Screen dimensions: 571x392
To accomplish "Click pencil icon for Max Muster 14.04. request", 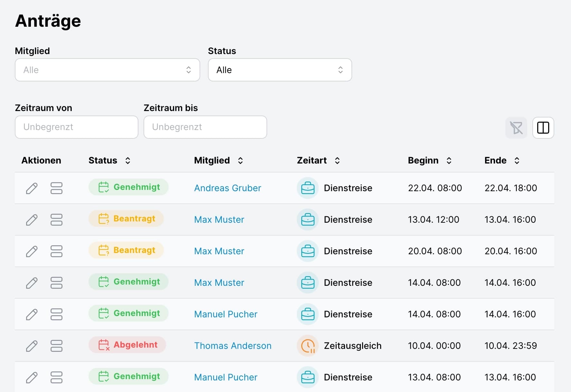I will [x=32, y=283].
